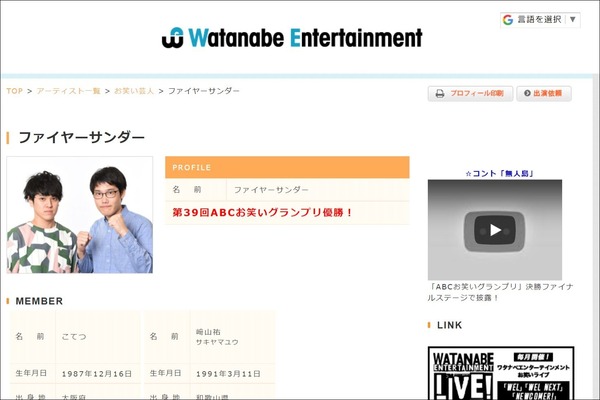Click member name こてつ
This screenshot has width=600, height=400.
[74, 336]
